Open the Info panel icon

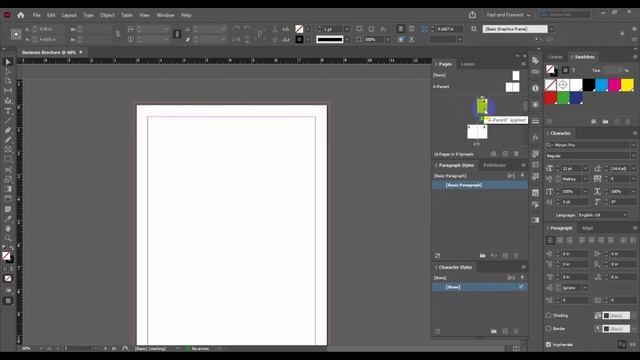(x=536, y=88)
